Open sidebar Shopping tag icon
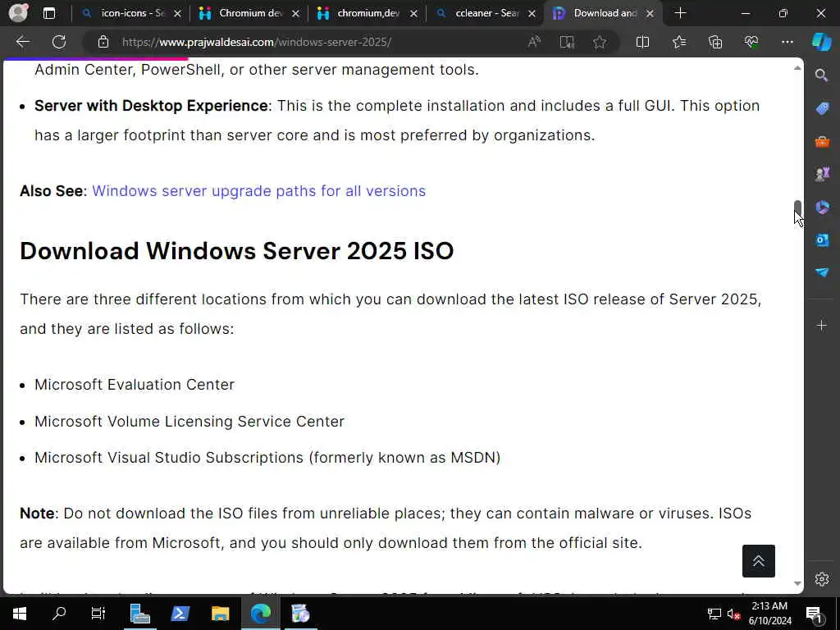Screen dimensions: 840x630 click(x=822, y=108)
